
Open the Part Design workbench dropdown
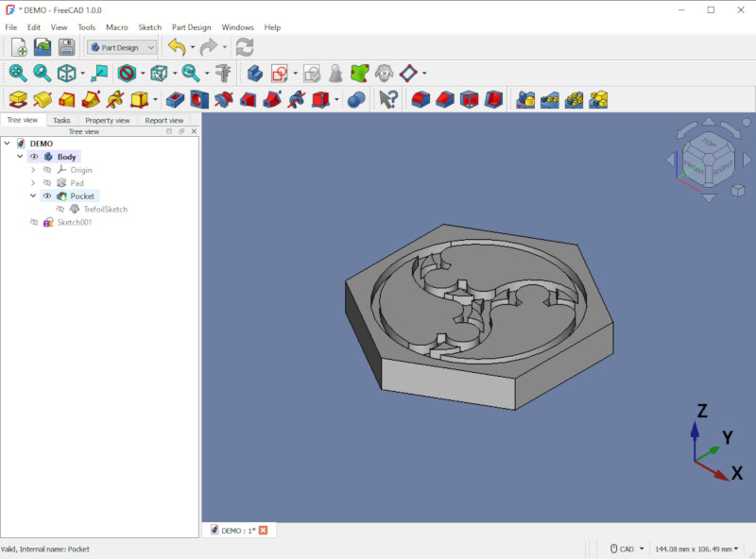pyautogui.click(x=123, y=47)
